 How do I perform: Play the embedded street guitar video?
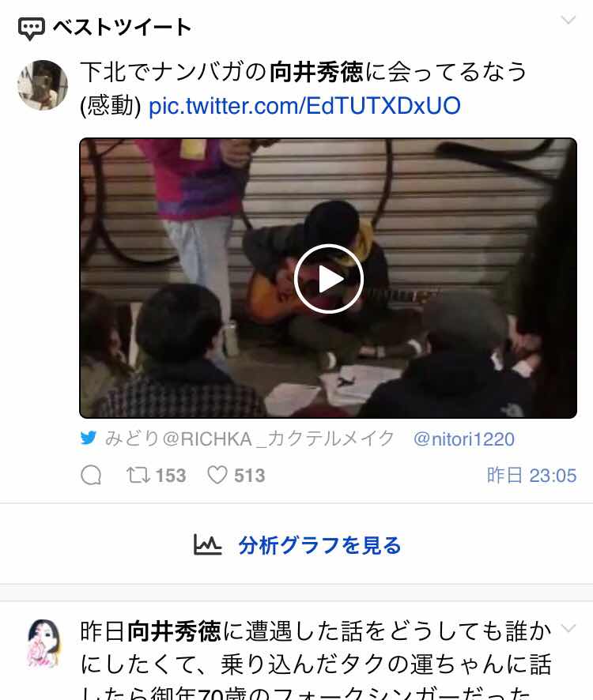328,279
